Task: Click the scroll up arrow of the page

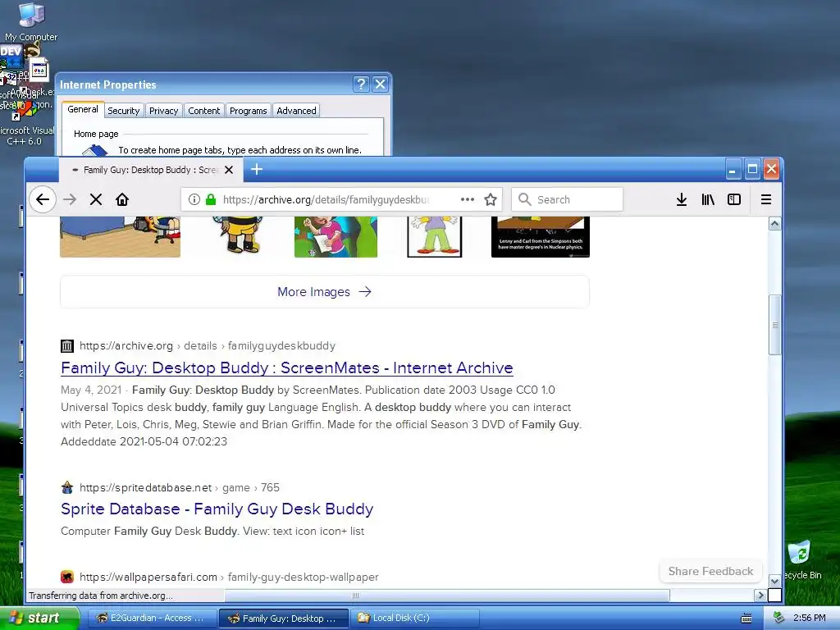Action: (x=774, y=223)
